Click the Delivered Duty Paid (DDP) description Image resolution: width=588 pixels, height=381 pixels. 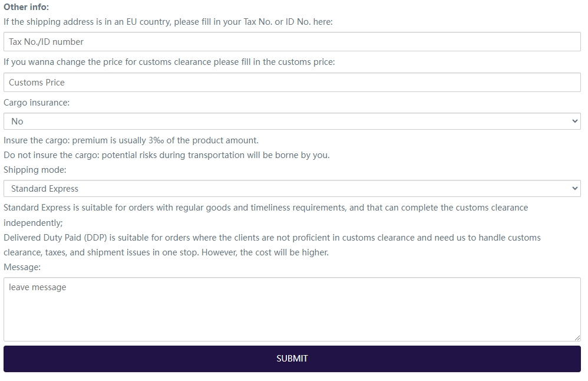271,238
